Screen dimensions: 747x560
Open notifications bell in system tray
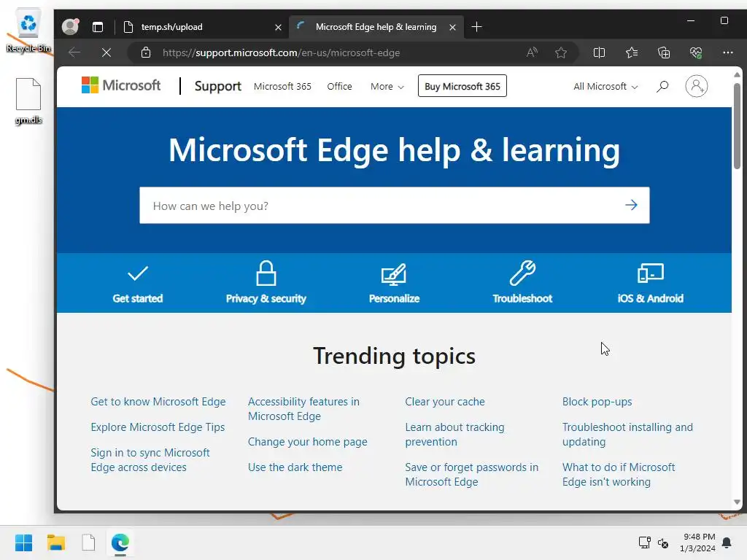point(727,542)
